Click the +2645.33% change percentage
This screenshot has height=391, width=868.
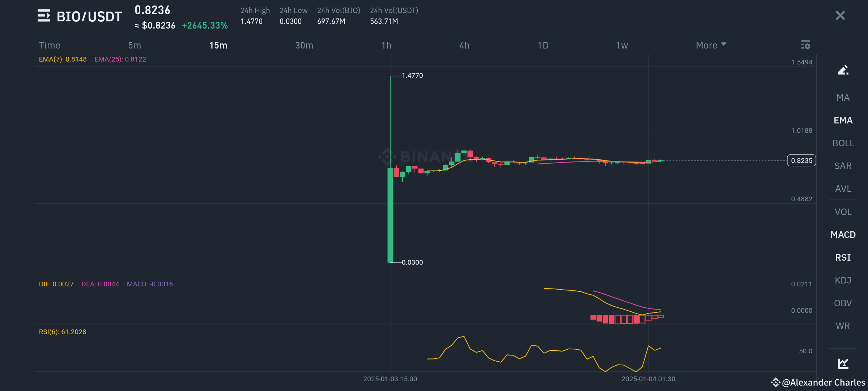pyautogui.click(x=205, y=26)
